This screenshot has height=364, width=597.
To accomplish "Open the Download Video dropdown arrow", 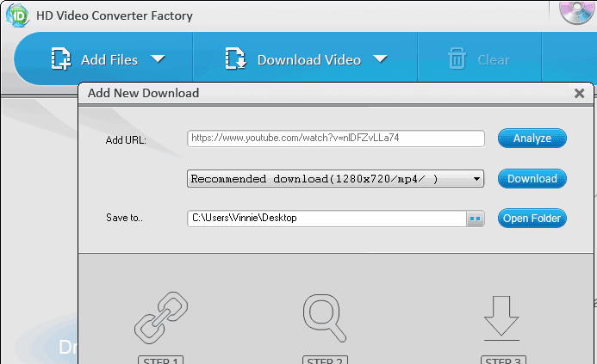I will (x=380, y=59).
